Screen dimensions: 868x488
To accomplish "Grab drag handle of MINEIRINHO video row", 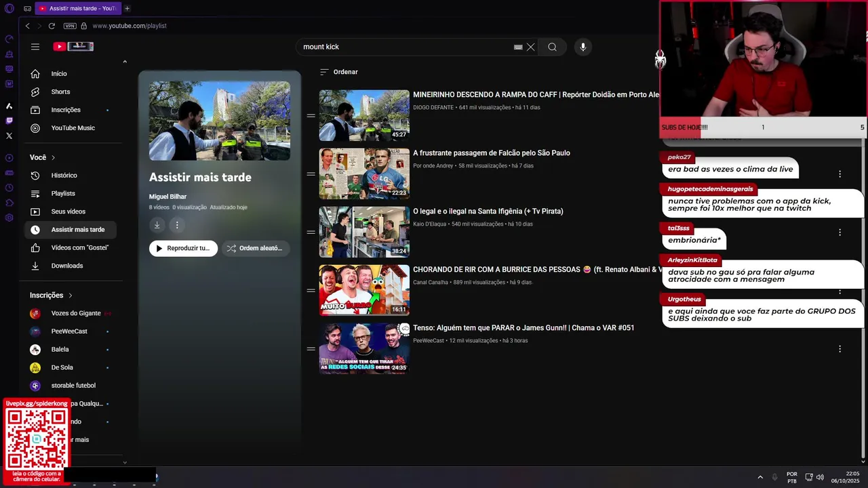I will pos(311,115).
